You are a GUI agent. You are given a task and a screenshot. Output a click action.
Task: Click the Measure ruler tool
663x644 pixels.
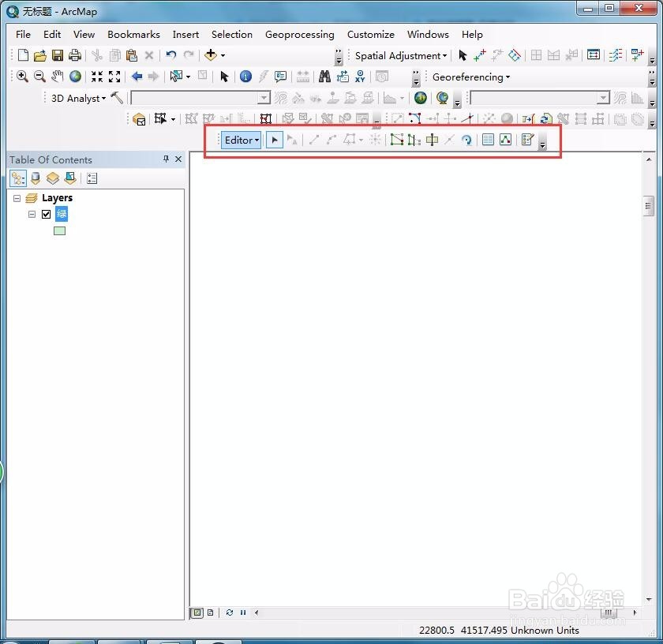(x=303, y=77)
